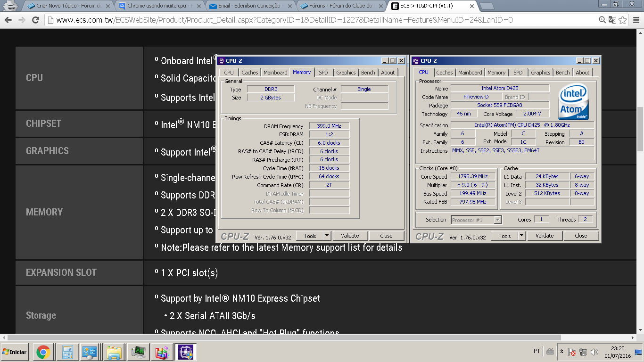Viewport: 644px width, 362px height.
Task: Open Caches tab in right CPU-Z window
Action: click(444, 73)
